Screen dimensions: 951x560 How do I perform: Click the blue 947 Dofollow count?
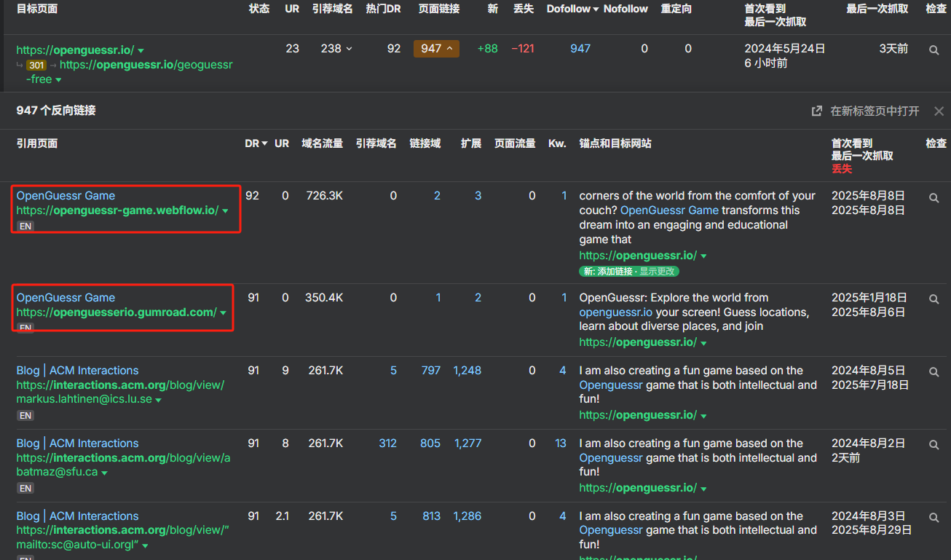click(580, 49)
